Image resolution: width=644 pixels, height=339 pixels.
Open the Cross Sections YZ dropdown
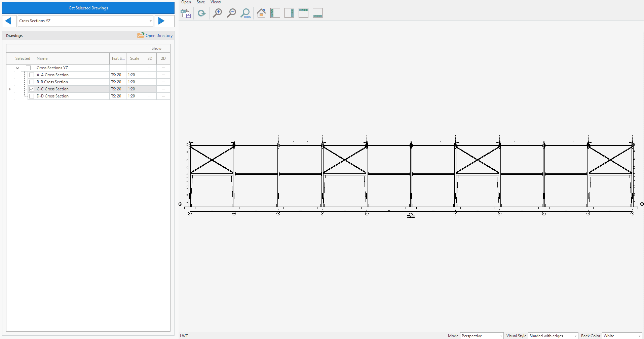tap(150, 21)
